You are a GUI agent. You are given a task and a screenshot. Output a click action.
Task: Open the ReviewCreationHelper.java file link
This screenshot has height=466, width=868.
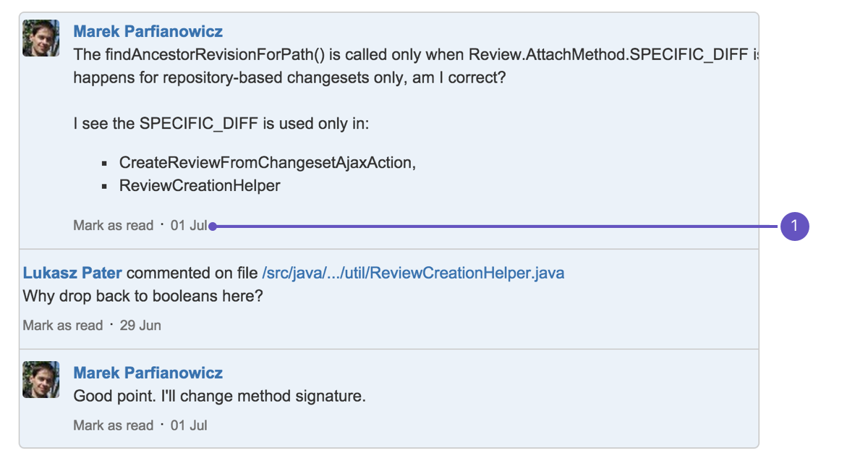(x=413, y=273)
